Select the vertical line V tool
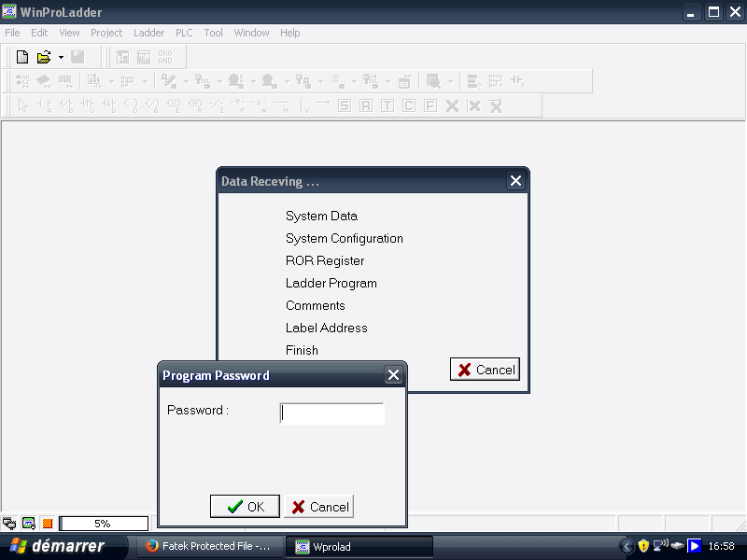Image resolution: width=747 pixels, height=560 pixels. (x=304, y=105)
